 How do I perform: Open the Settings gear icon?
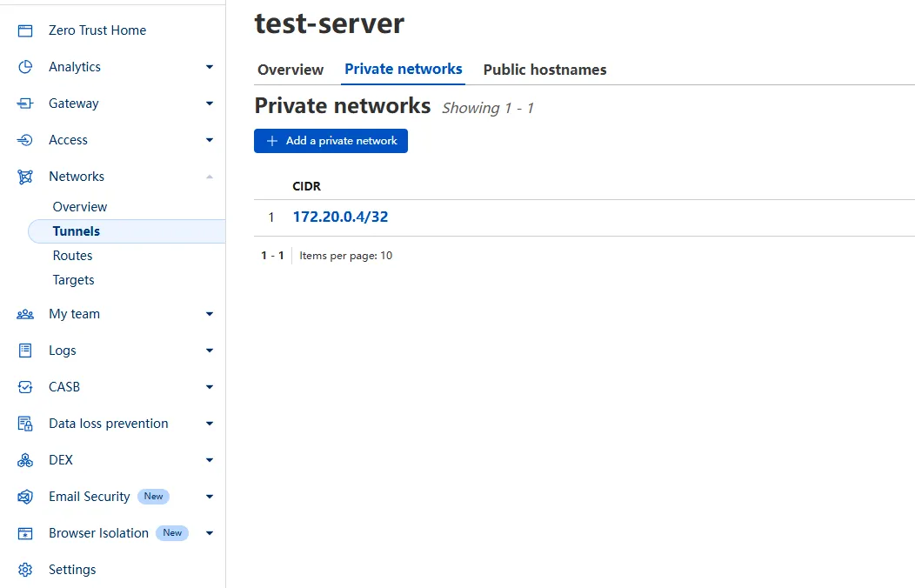tap(24, 569)
